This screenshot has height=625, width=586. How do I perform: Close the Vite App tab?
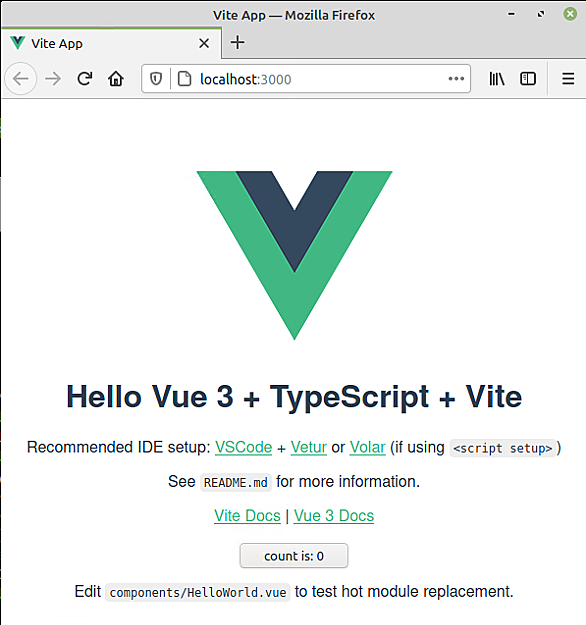tap(204, 43)
